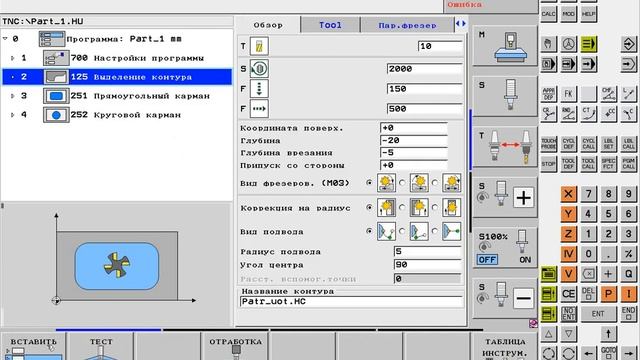
Task: Select second milling type radio option
Action: click(x=402, y=183)
